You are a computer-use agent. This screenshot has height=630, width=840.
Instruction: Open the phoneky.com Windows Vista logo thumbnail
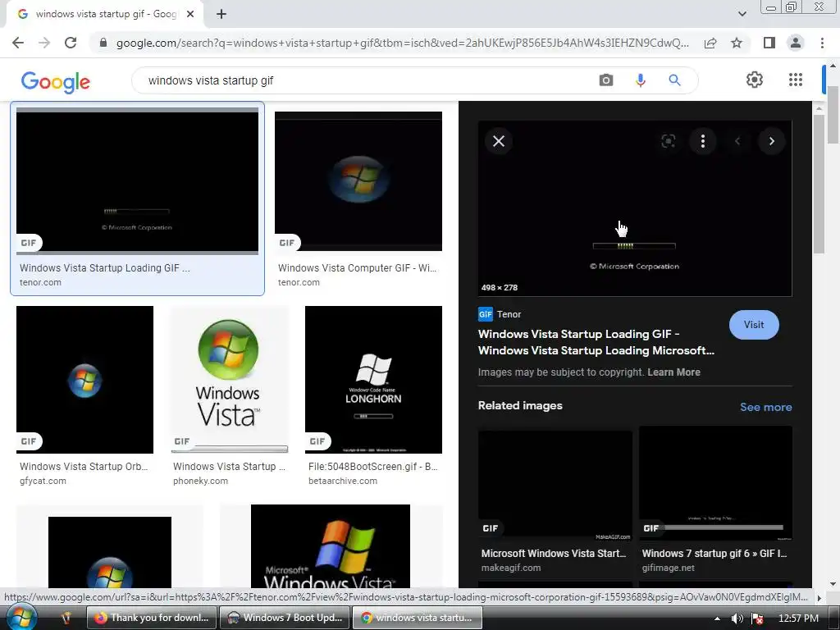(230, 380)
